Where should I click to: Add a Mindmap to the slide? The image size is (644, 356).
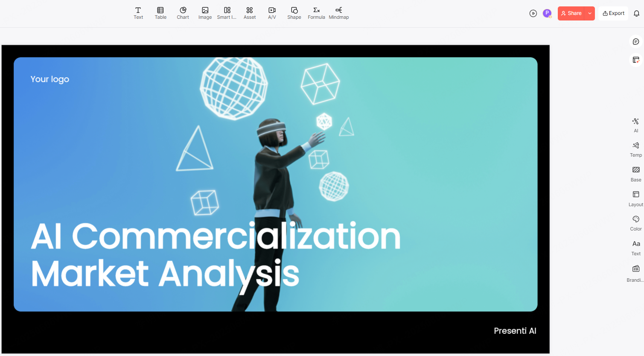pos(339,13)
